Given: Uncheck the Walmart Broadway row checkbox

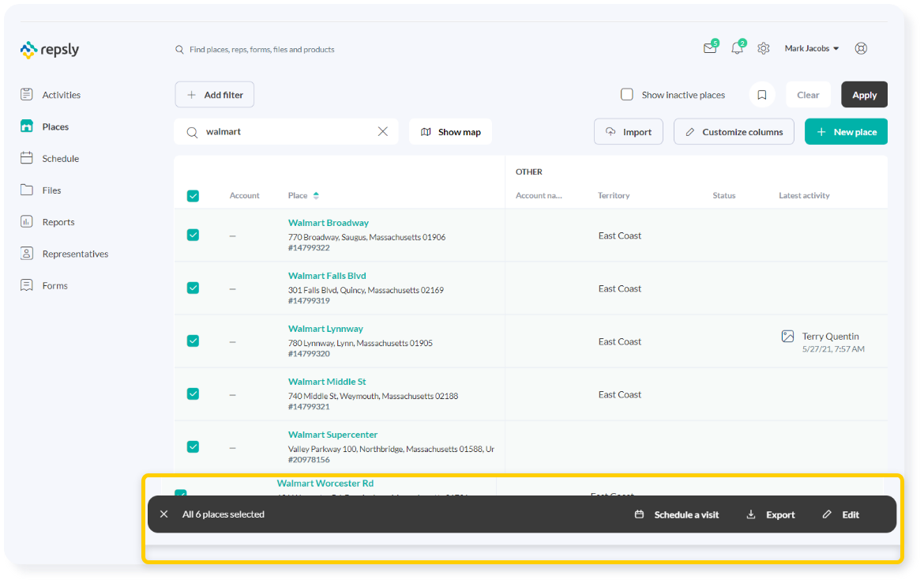Looking at the screenshot, I should 193,235.
